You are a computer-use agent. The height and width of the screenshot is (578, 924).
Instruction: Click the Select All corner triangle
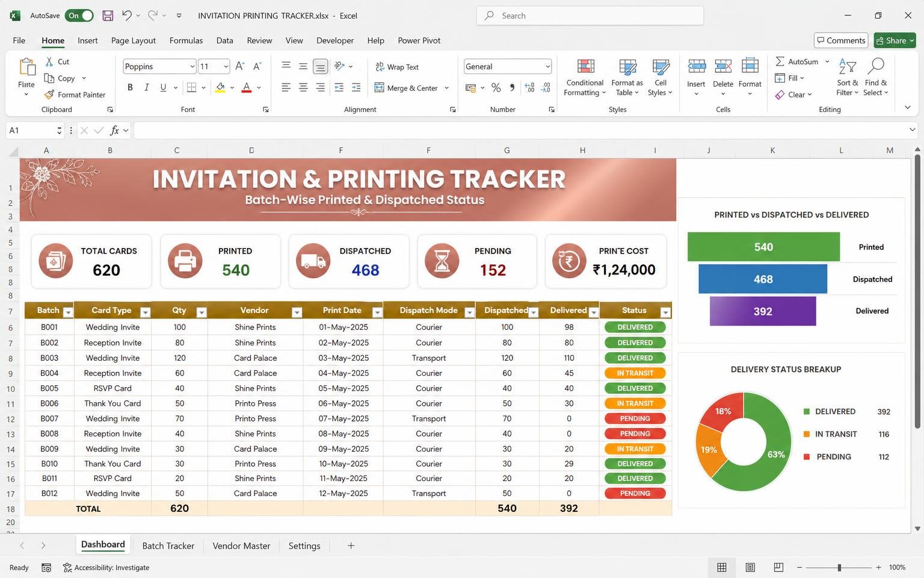(x=13, y=151)
